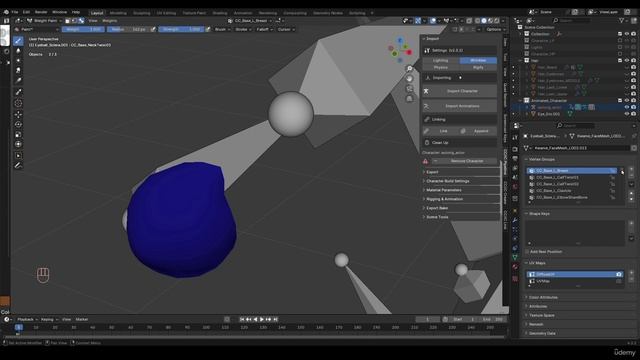The height and width of the screenshot is (360, 640).
Task: Adjust the Weight slider in header
Action: (83, 29)
